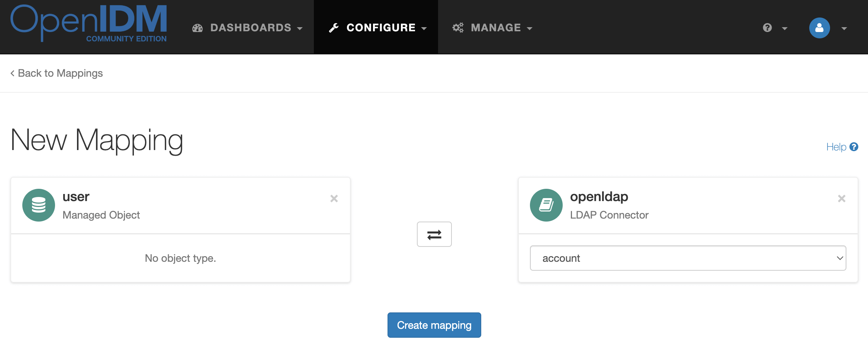Open the Manage menu
Screen dimensions: 868x353
492,28
